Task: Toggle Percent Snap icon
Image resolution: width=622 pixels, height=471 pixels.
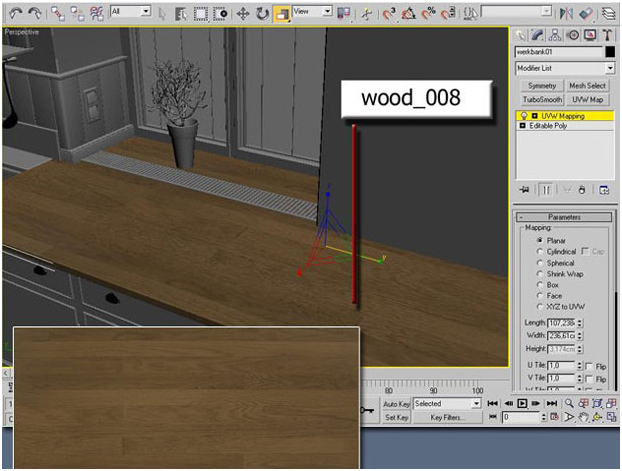Action: coord(428,14)
